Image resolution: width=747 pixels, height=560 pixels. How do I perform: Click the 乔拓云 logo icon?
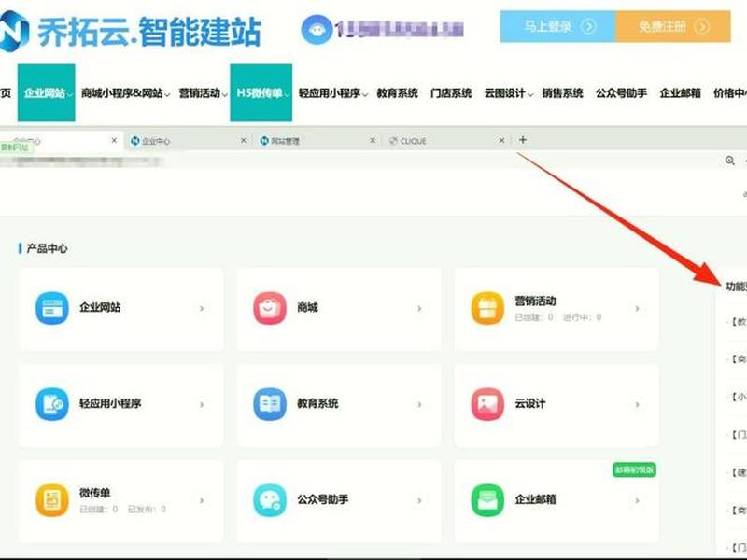[13, 32]
